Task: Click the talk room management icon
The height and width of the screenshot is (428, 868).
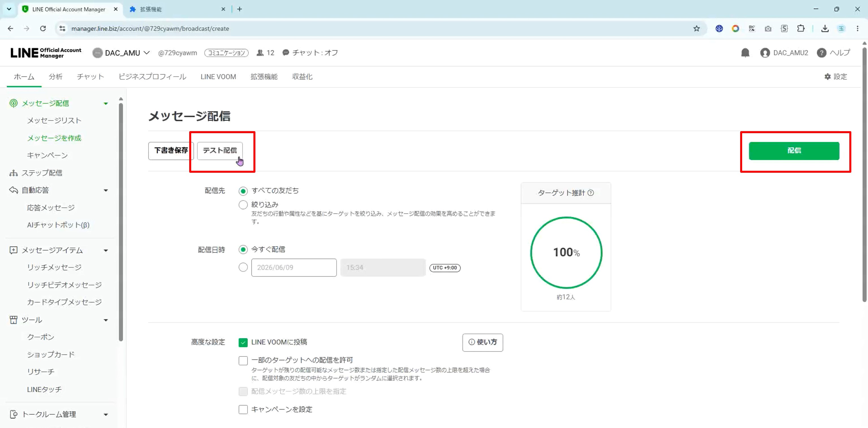Action: point(14,414)
